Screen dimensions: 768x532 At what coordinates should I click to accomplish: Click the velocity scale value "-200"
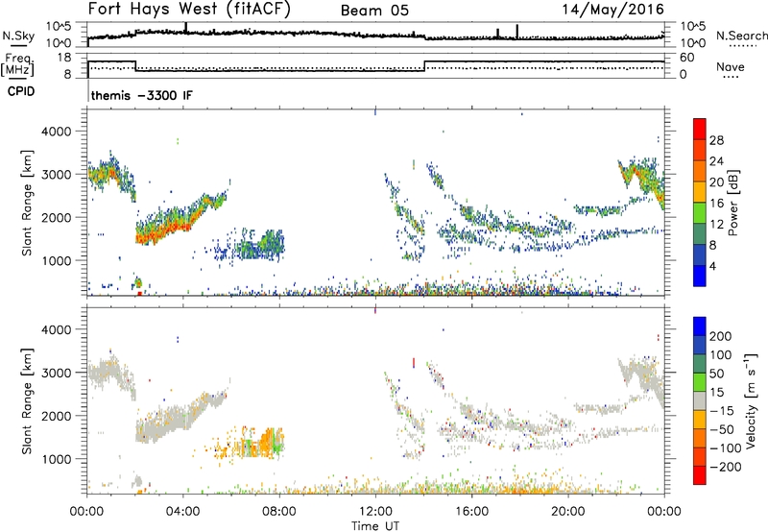725,467
